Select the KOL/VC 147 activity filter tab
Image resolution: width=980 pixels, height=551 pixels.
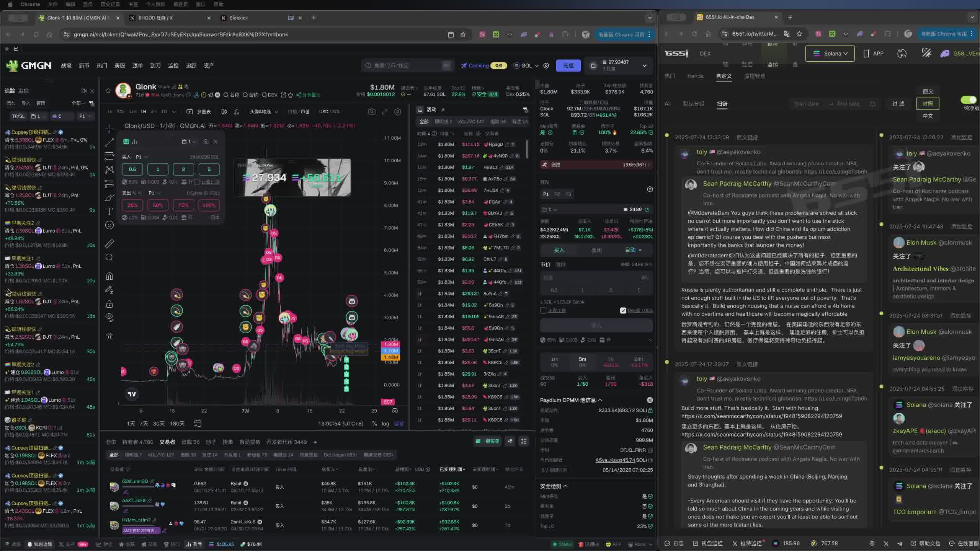coord(471,122)
